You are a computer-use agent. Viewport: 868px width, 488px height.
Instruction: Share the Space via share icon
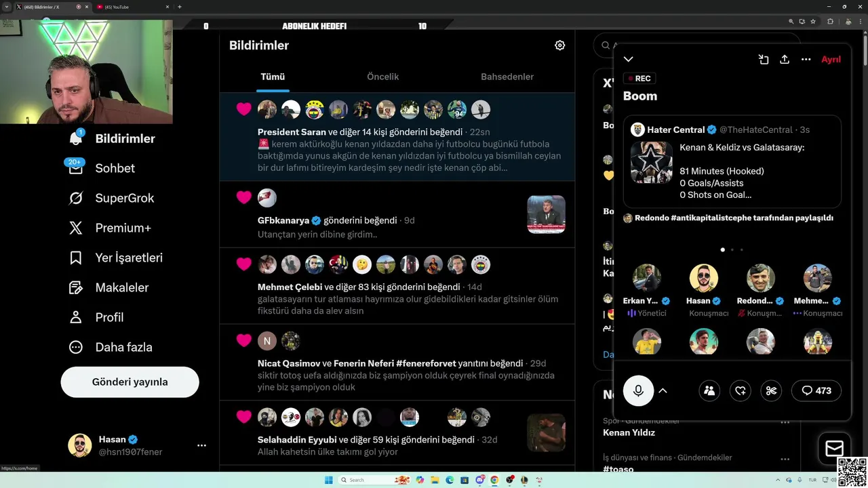(785, 60)
